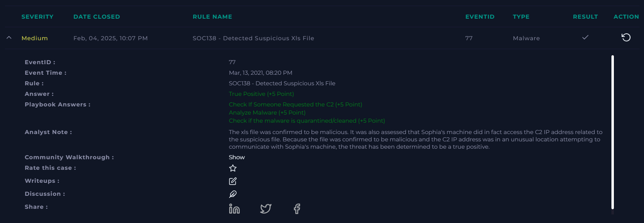Share the case on LinkedIn
The width and height of the screenshot is (644, 223).
234,209
